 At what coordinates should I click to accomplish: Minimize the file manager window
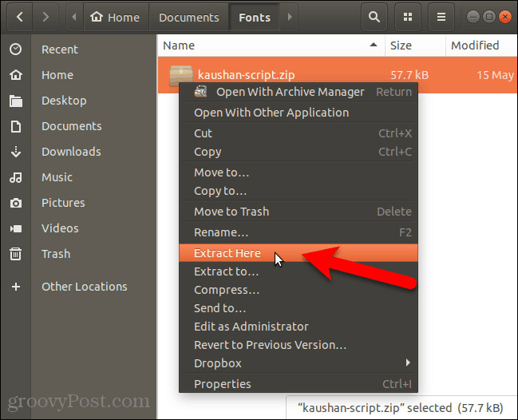pyautogui.click(x=473, y=17)
